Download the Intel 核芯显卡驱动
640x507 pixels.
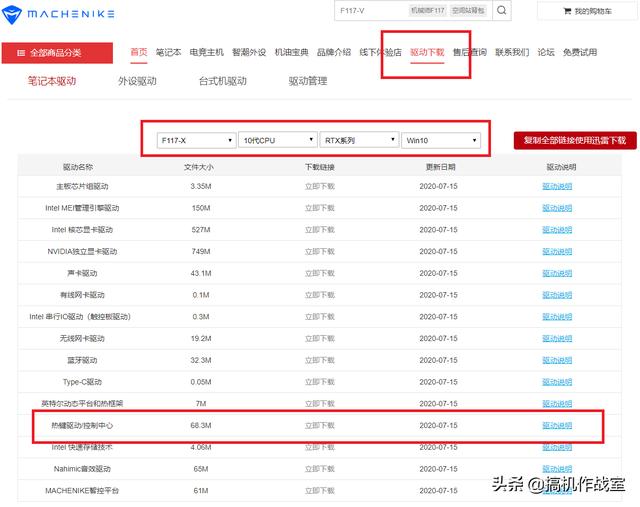point(320,230)
